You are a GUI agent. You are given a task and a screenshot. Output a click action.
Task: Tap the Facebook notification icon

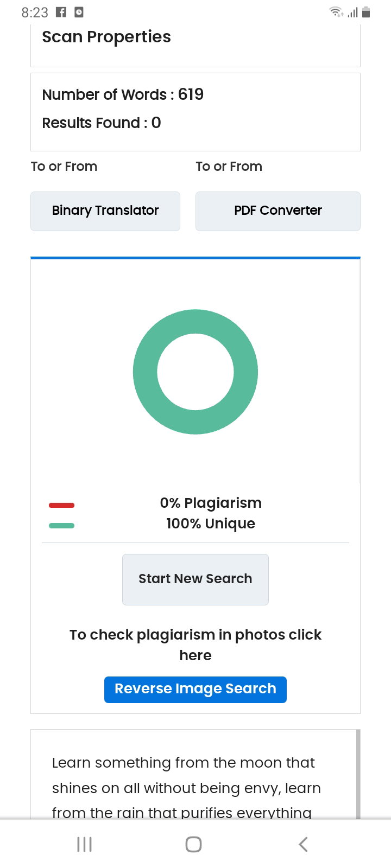coord(61,12)
